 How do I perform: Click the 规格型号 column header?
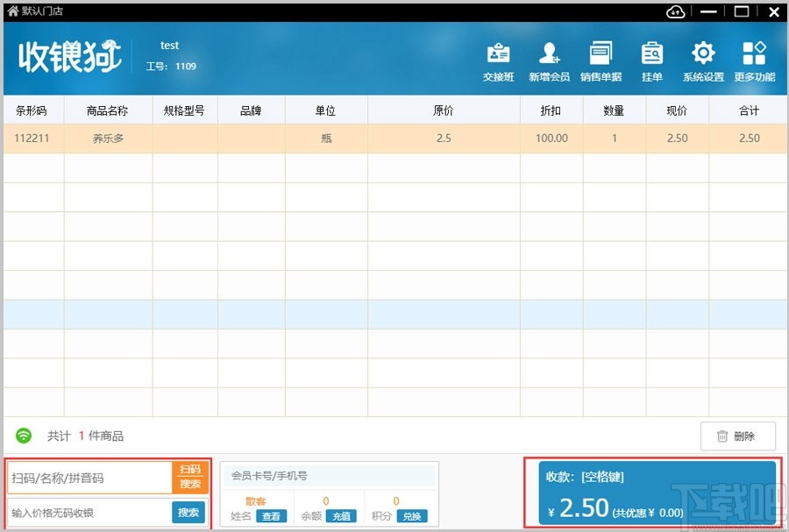coord(185,110)
